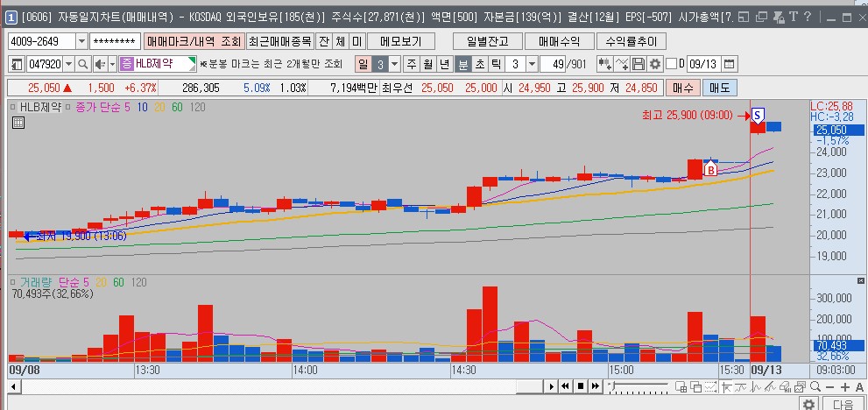Open the bottom-right gear settings button
Viewport: 868px width, 410px height.
point(809,404)
